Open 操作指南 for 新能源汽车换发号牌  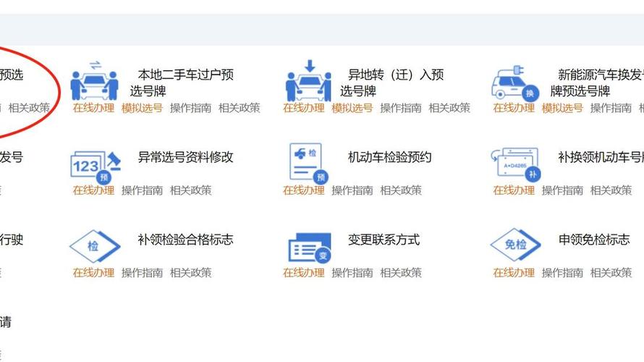611,108
